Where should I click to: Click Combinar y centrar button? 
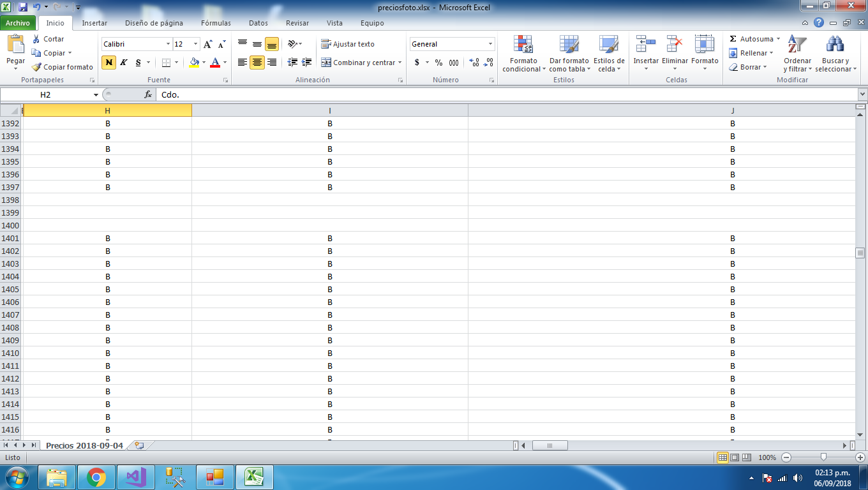tap(357, 63)
